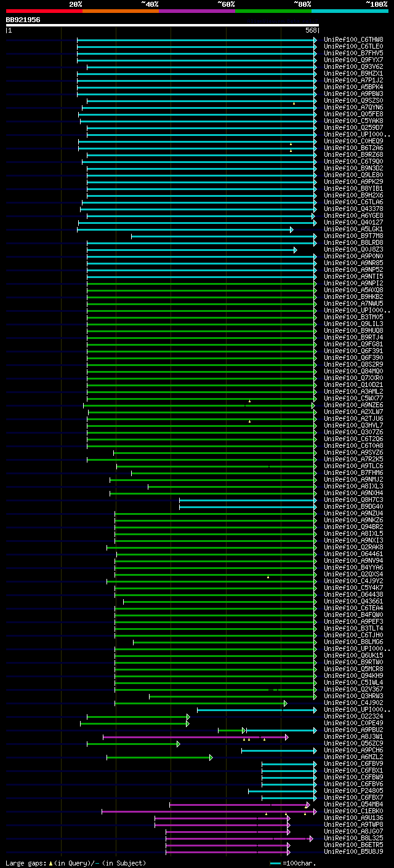Click the green ~80% similarity legend segment

273,11
